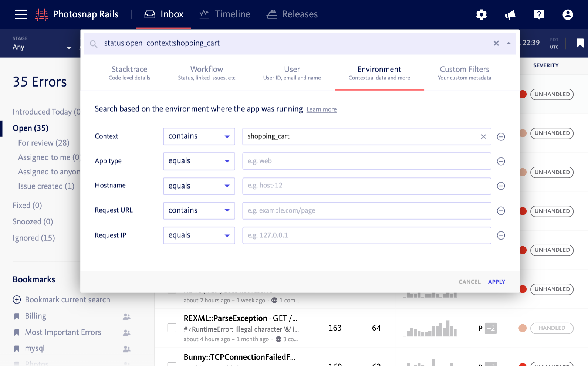
Task: Switch to the Stacktrace tab
Action: pos(129,73)
